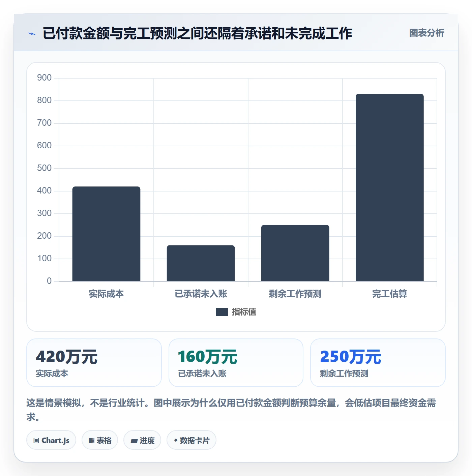Open the 160万元 已承诺未入账 data card

[x=236, y=363]
